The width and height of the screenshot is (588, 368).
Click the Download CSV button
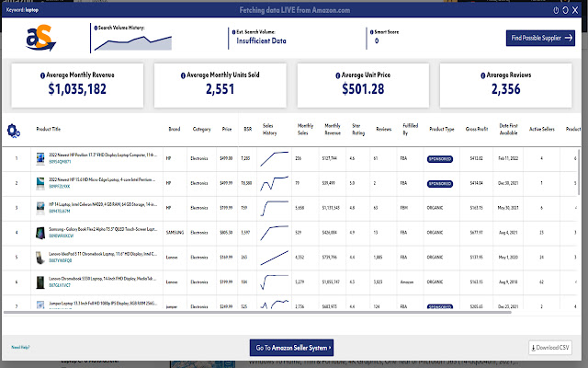click(550, 348)
